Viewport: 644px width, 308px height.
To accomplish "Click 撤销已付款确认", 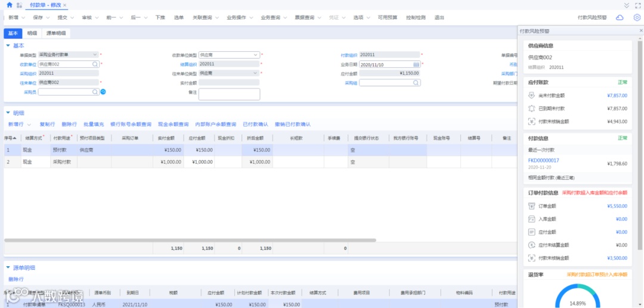I will click(x=293, y=124).
